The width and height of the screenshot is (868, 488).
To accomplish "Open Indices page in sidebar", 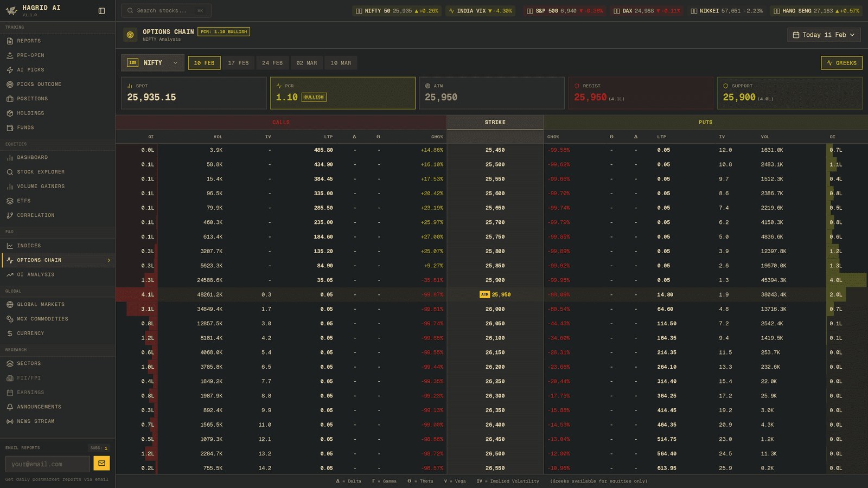I will tap(58, 246).
